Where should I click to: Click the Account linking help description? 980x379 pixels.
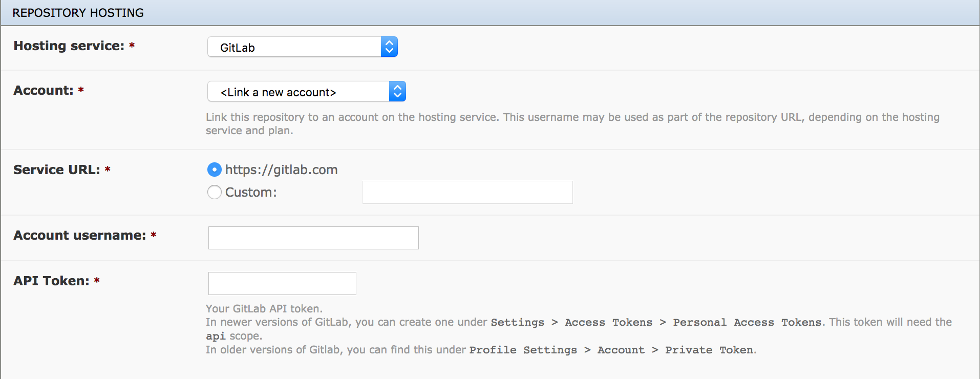[572, 123]
